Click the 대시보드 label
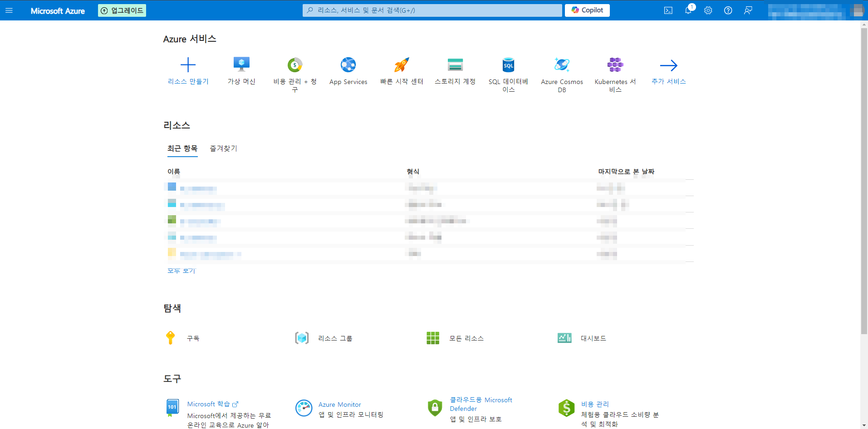The width and height of the screenshot is (868, 429). pyautogui.click(x=593, y=338)
